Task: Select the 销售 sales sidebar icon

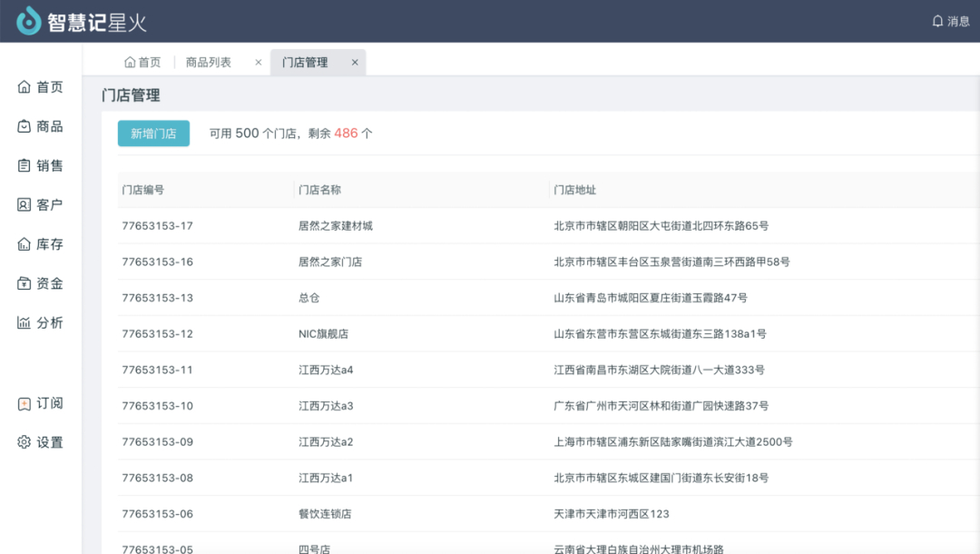Action: (24, 165)
